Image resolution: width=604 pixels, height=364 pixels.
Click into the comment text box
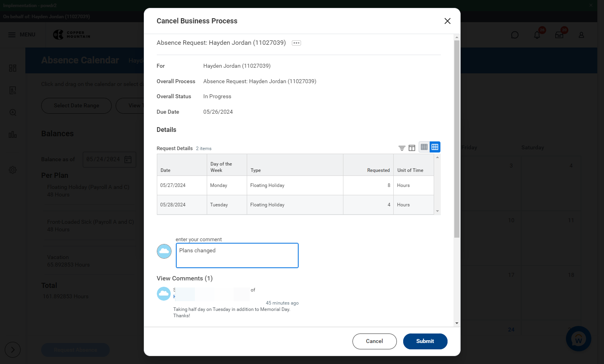(x=237, y=255)
